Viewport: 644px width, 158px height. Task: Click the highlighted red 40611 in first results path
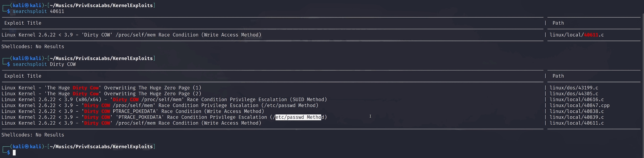tap(591, 35)
